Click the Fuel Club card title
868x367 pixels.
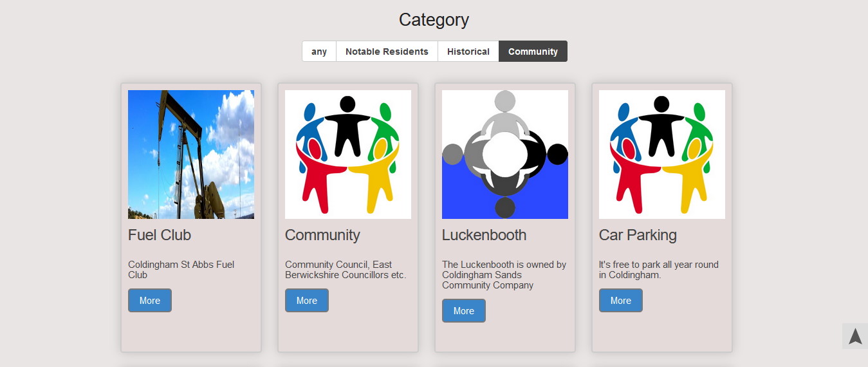click(x=160, y=235)
